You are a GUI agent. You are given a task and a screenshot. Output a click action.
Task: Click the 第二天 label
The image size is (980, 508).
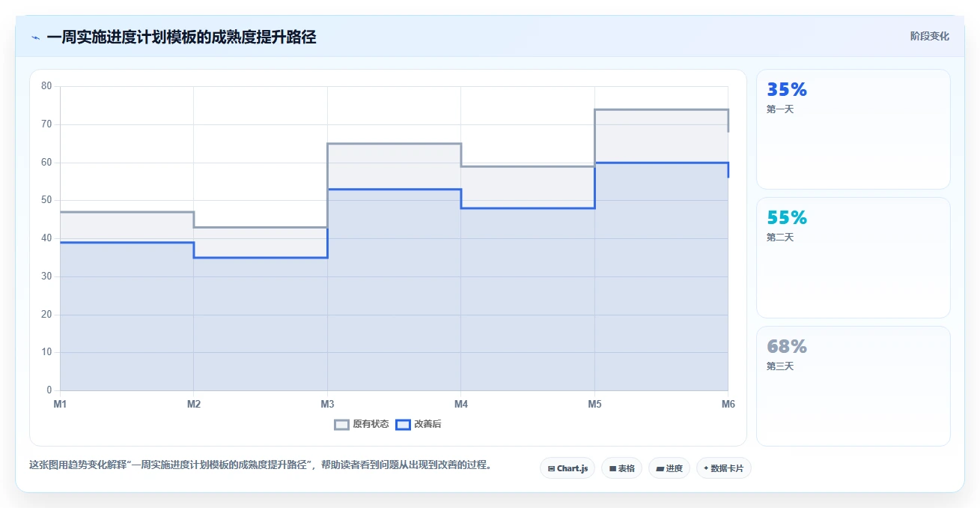pyautogui.click(x=780, y=238)
